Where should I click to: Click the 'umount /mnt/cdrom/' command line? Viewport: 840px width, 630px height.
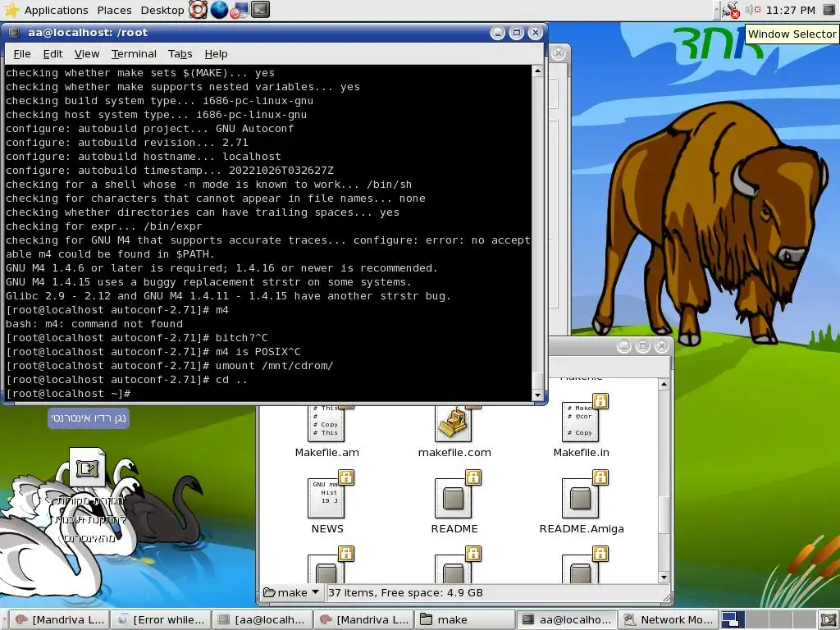coord(169,366)
